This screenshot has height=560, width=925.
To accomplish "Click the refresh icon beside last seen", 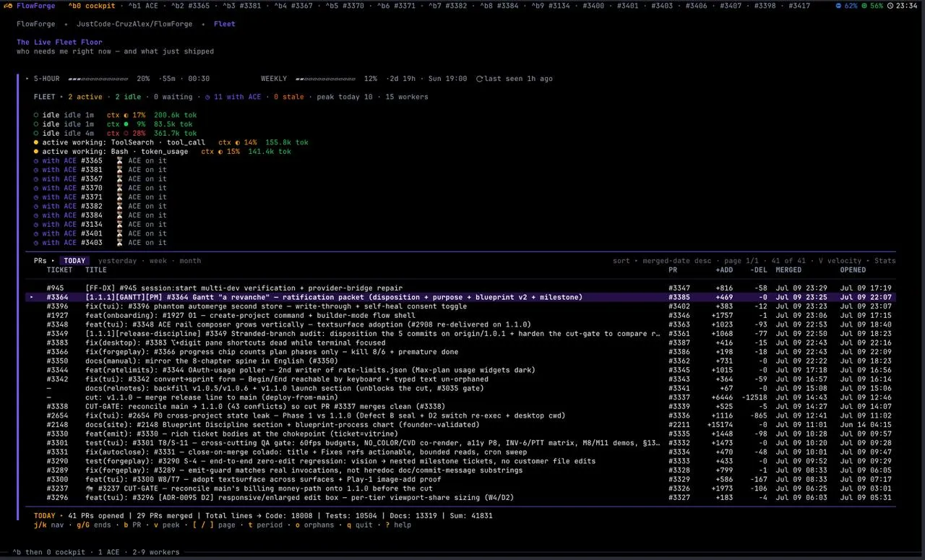I will pos(480,79).
